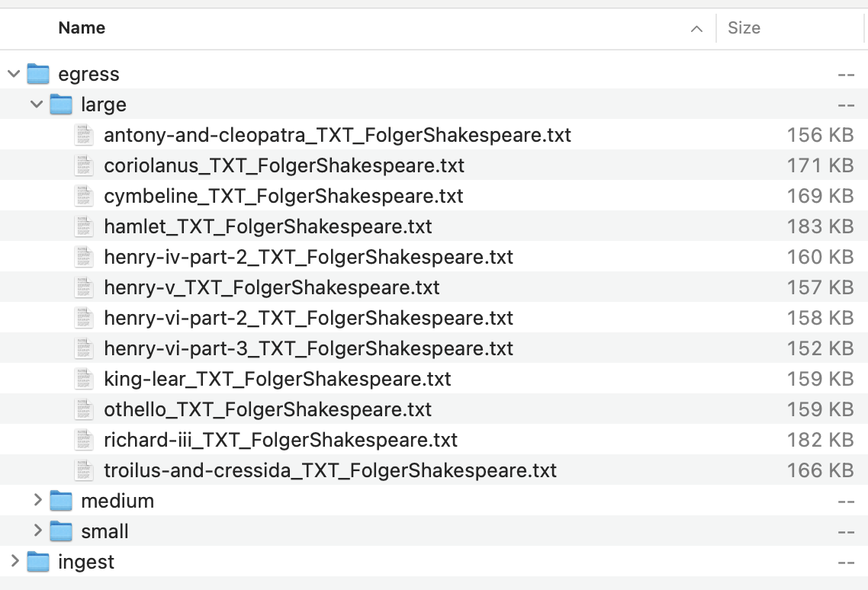Click the hamlet text file icon
This screenshot has width=868, height=590.
(x=83, y=226)
